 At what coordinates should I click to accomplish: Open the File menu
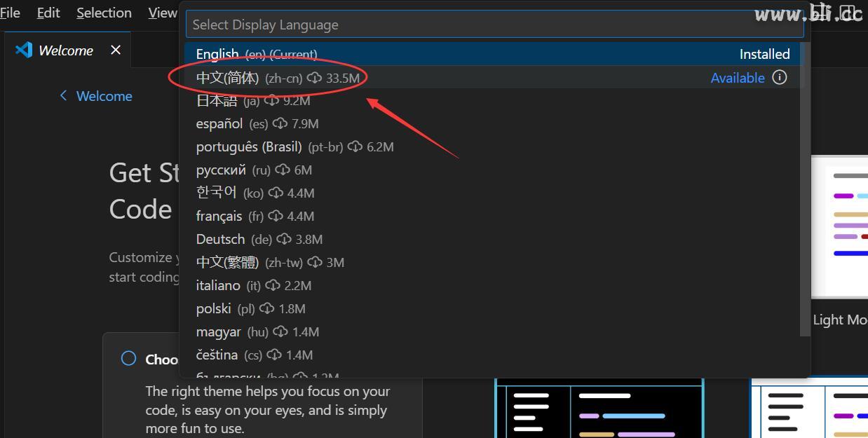pyautogui.click(x=10, y=12)
